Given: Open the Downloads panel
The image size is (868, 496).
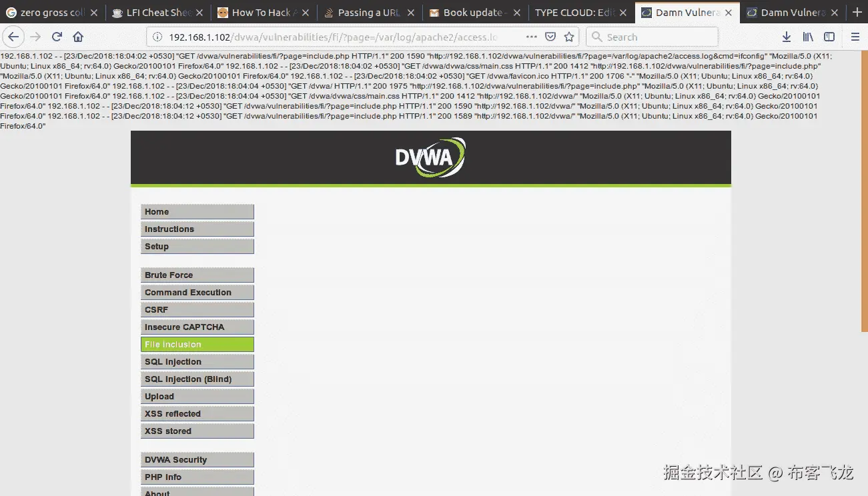Looking at the screenshot, I should 787,37.
